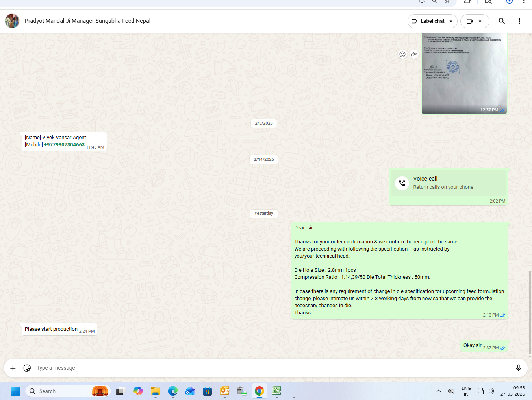
Task: Toggle the ENG IN language input indicator
Action: 466,391
